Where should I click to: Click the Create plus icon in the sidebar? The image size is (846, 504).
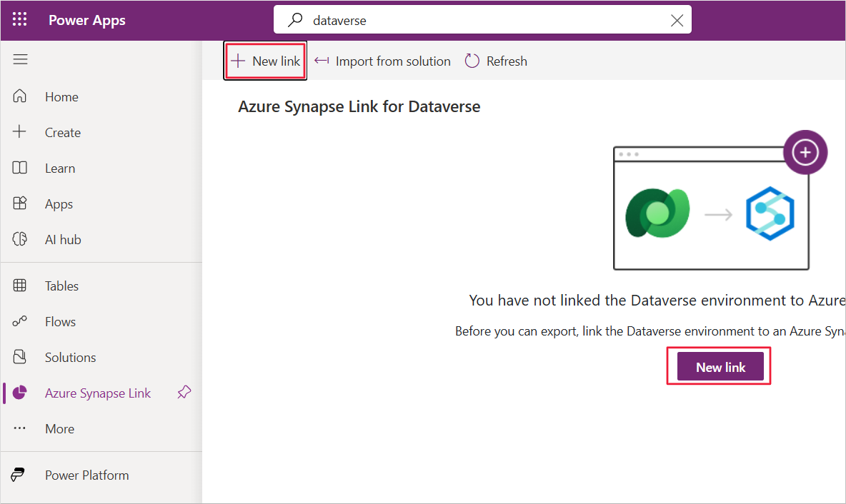pyautogui.click(x=19, y=131)
